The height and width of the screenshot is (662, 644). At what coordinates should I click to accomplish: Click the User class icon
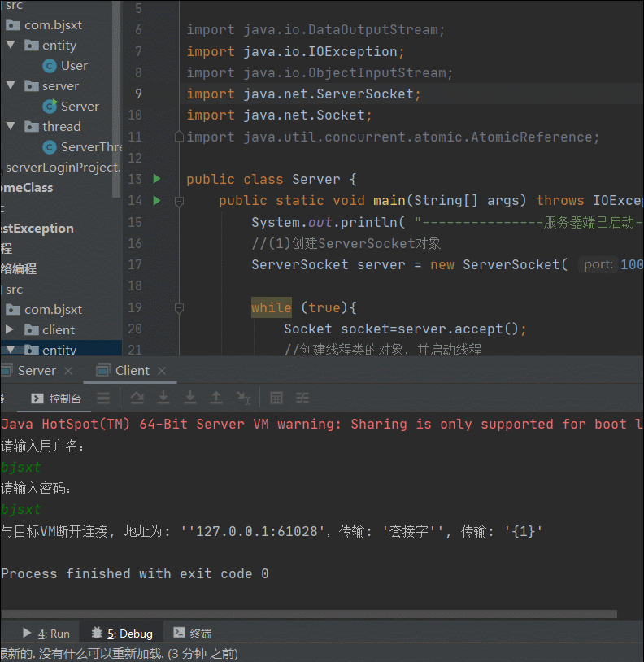tap(50, 65)
